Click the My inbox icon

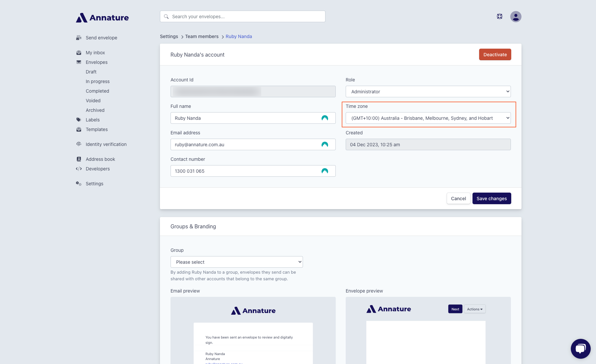[79, 53]
